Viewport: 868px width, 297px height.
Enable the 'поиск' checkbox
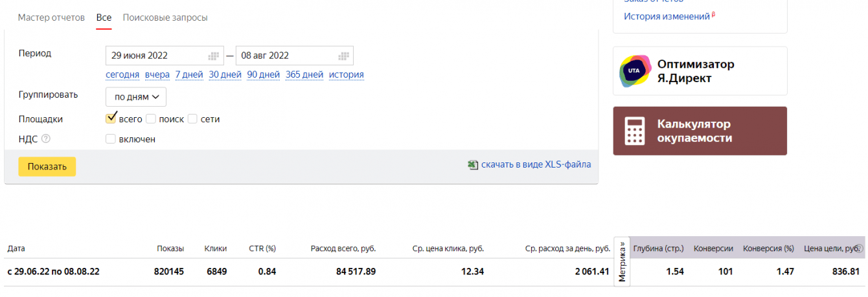[x=151, y=119]
